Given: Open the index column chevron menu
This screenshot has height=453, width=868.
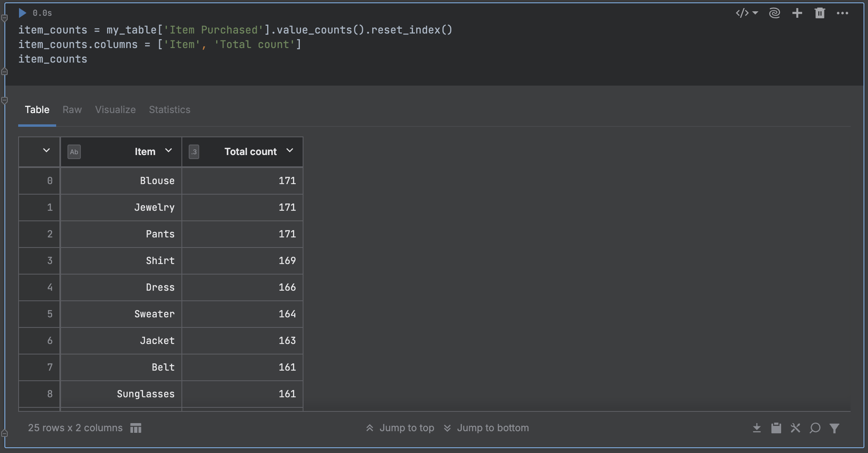Looking at the screenshot, I should 46,151.
